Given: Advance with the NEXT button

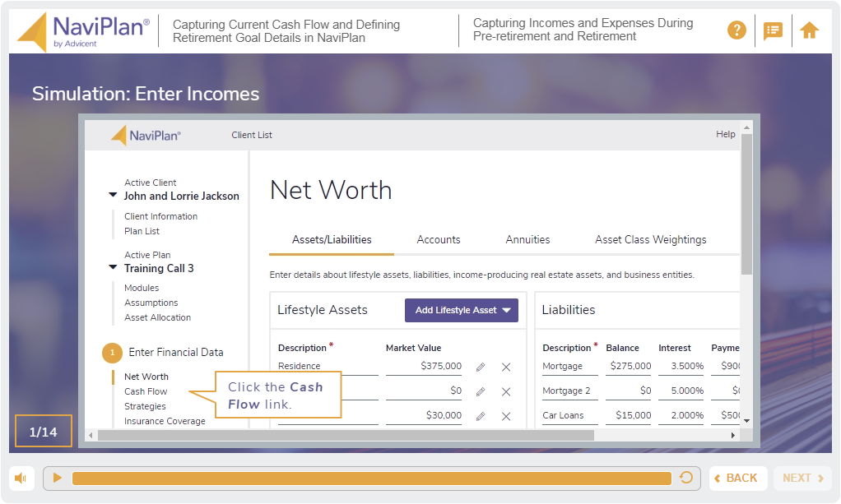Looking at the screenshot, I should [x=802, y=479].
